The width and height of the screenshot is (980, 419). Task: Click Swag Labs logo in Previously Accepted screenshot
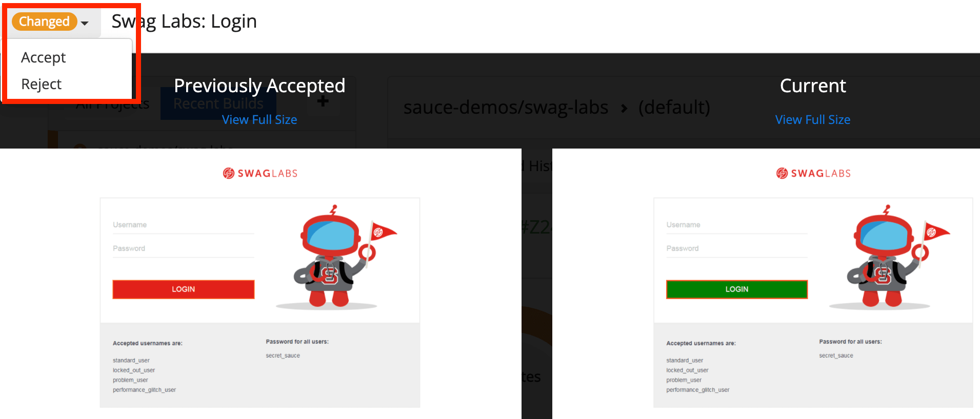click(260, 174)
